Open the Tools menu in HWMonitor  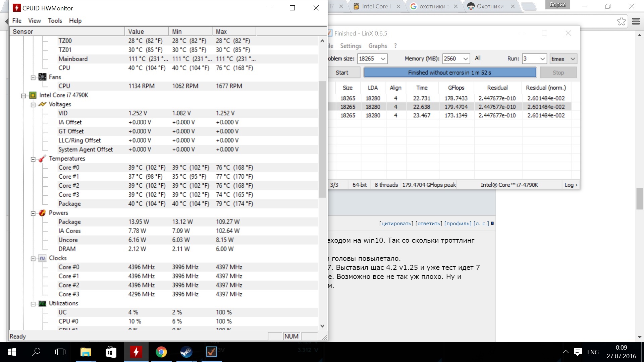pos(55,21)
